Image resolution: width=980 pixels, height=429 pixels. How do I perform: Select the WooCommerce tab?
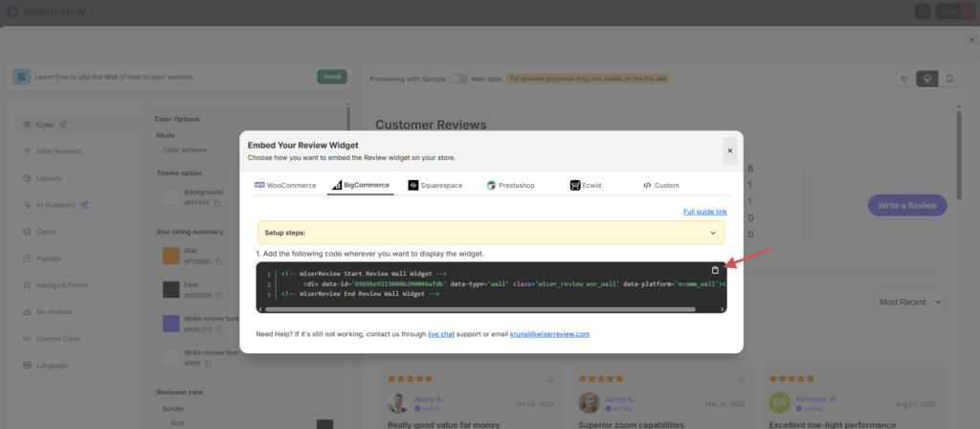click(284, 185)
